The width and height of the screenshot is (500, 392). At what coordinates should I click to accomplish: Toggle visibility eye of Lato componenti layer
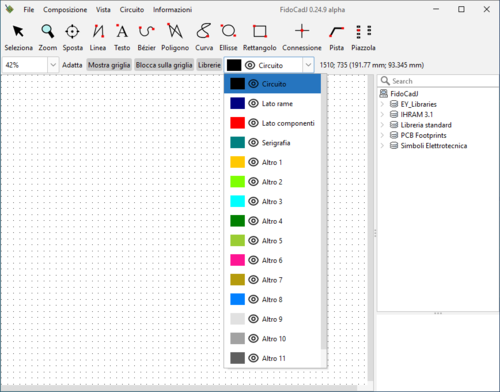pyautogui.click(x=253, y=123)
